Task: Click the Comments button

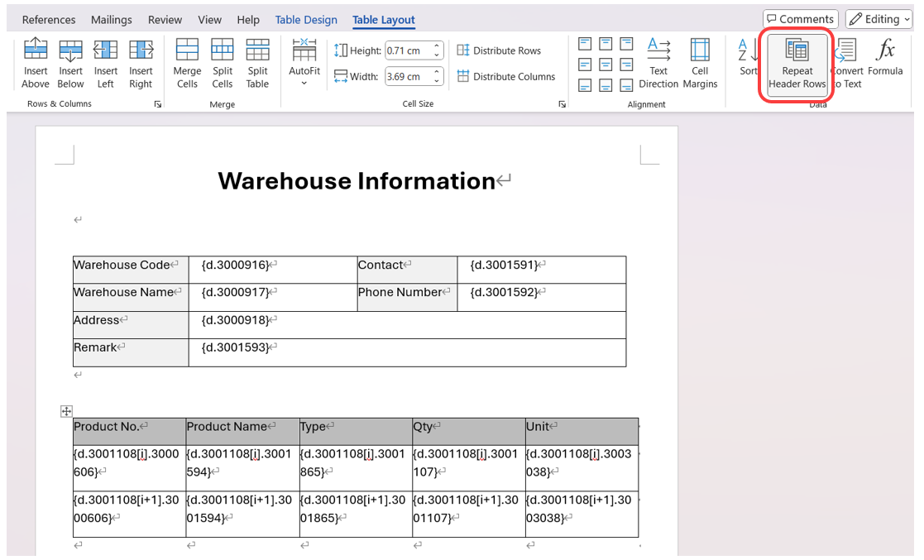Action: pos(800,19)
